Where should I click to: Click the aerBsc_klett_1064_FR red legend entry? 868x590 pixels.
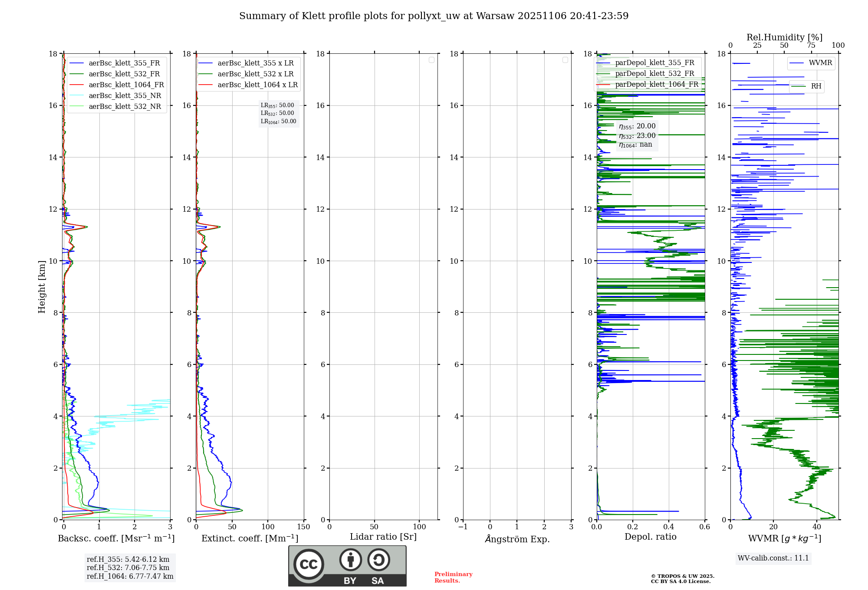[x=126, y=85]
